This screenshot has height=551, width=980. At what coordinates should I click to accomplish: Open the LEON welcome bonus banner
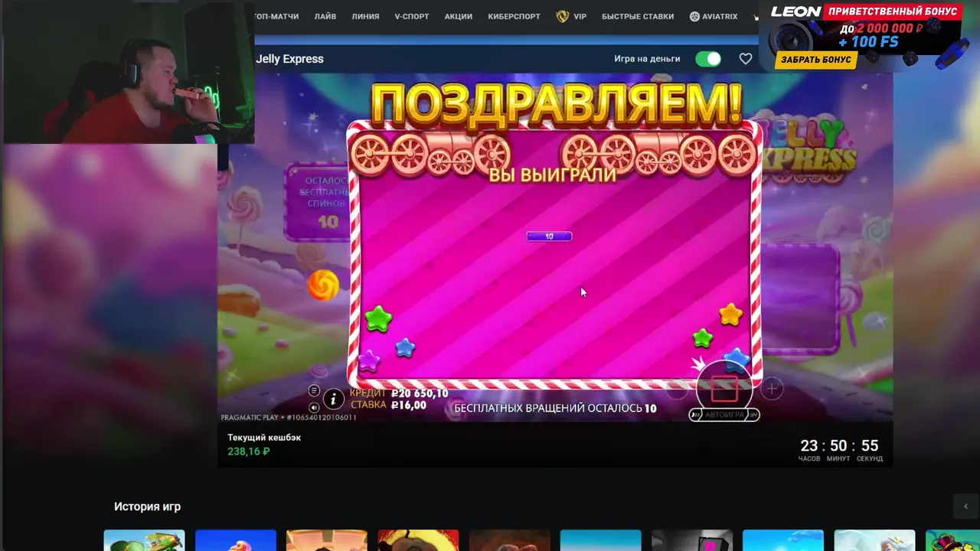tap(864, 36)
